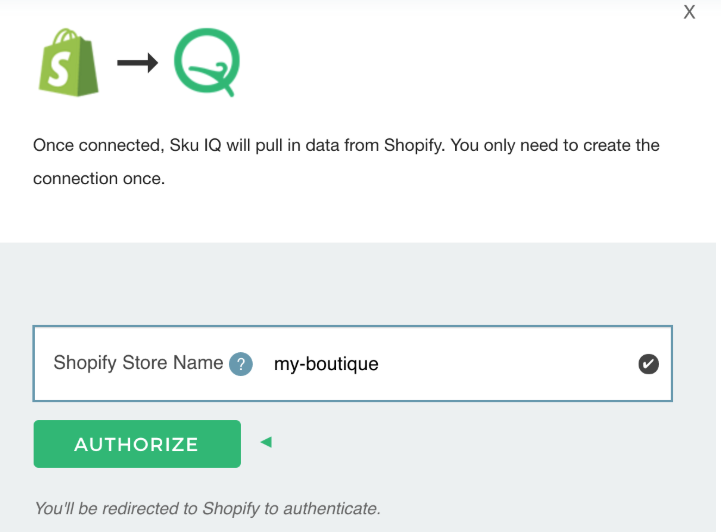Click the 'Shopify Store Name' field label

click(x=138, y=363)
